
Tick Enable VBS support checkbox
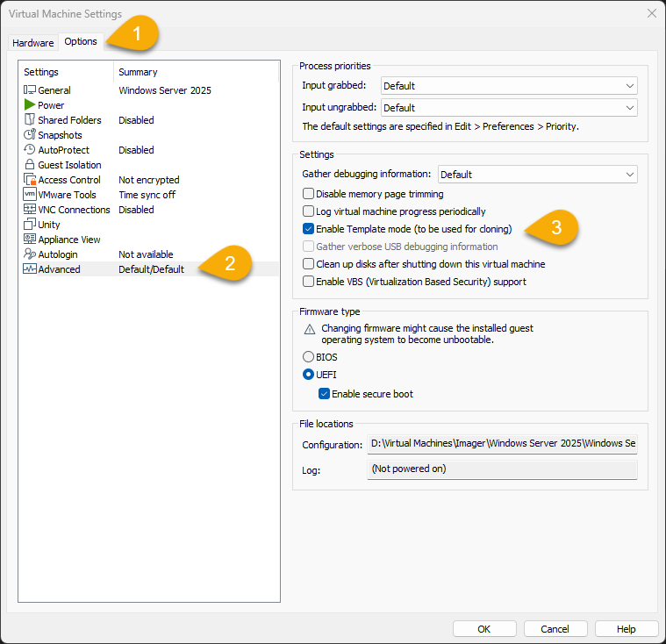(308, 282)
